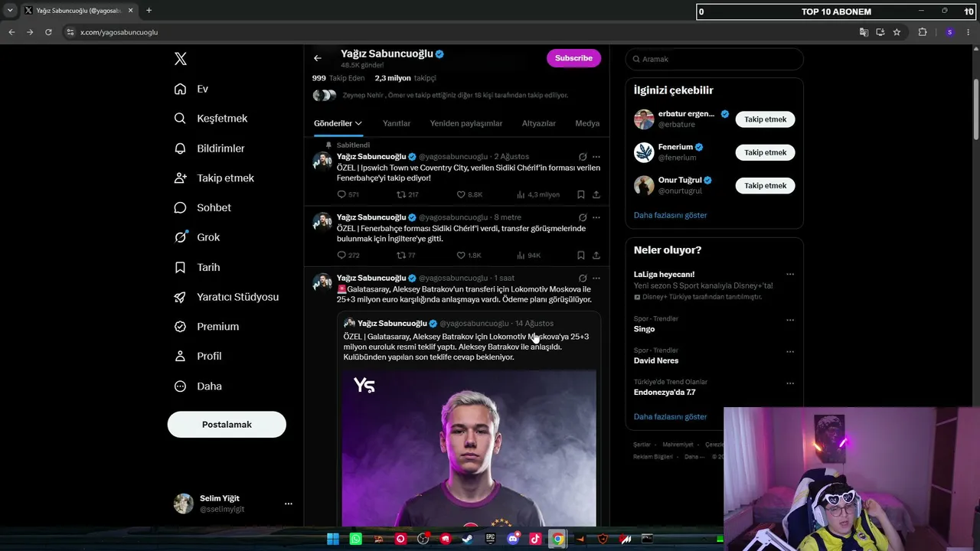980x551 pixels.
Task: Share the pinned Ipswich Town post
Action: 596,194
